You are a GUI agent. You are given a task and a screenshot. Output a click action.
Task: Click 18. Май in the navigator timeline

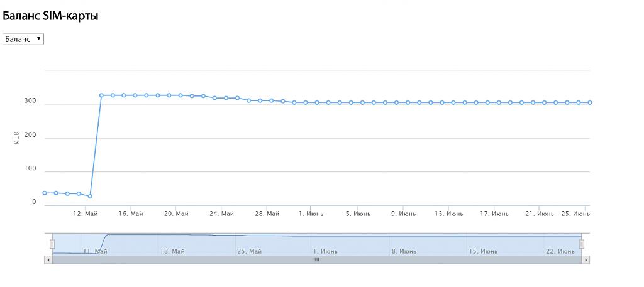point(172,251)
